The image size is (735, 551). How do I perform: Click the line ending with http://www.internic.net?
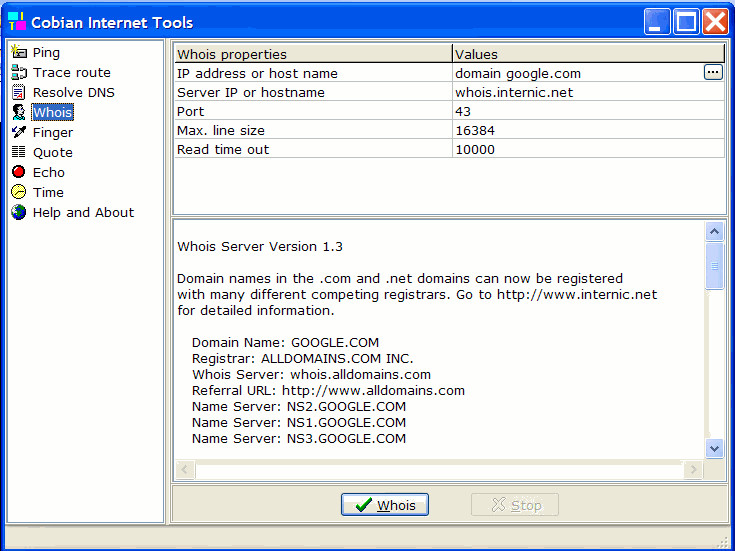coord(417,294)
